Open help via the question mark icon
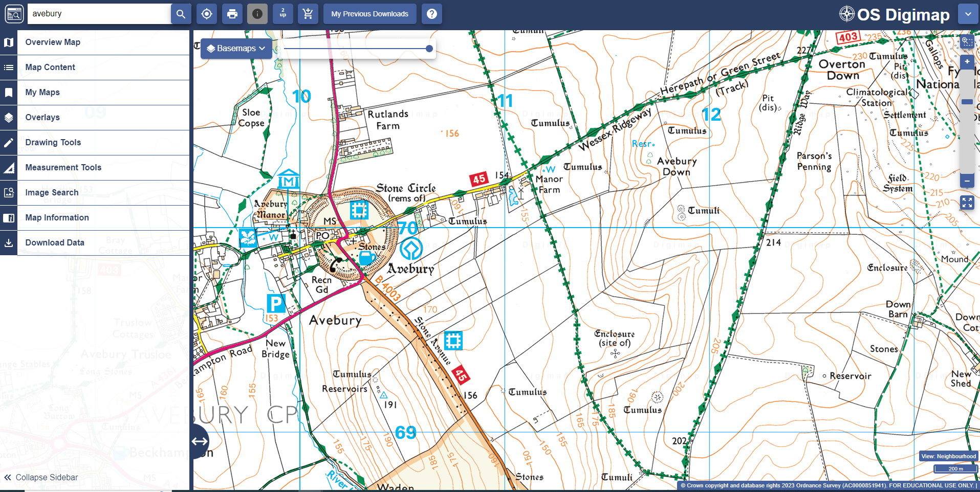980x492 pixels. point(432,14)
